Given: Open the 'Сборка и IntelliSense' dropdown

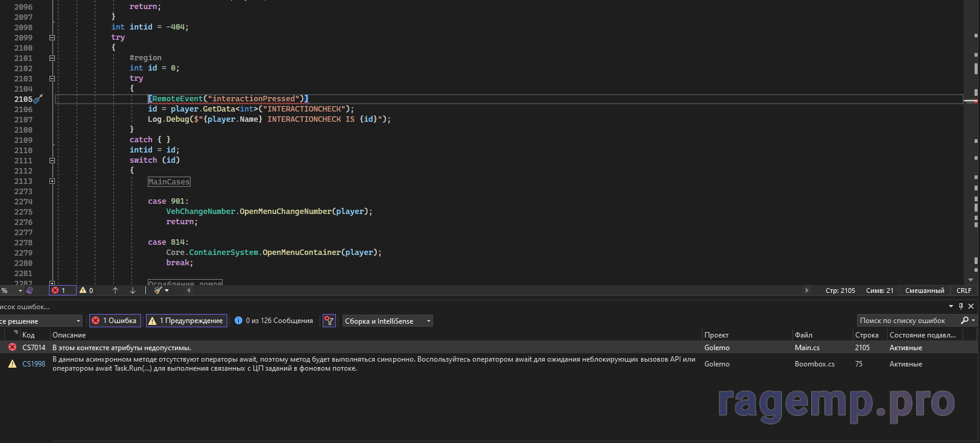Looking at the screenshot, I should pos(388,321).
